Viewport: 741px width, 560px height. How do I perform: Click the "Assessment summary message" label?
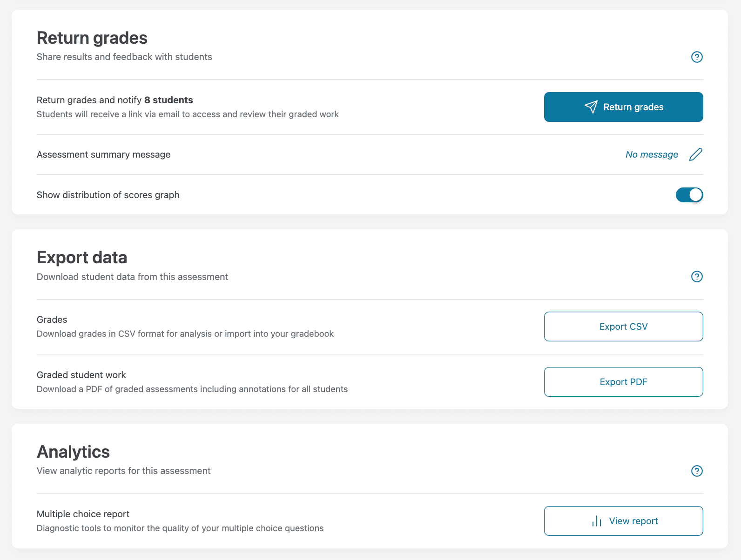[103, 154]
